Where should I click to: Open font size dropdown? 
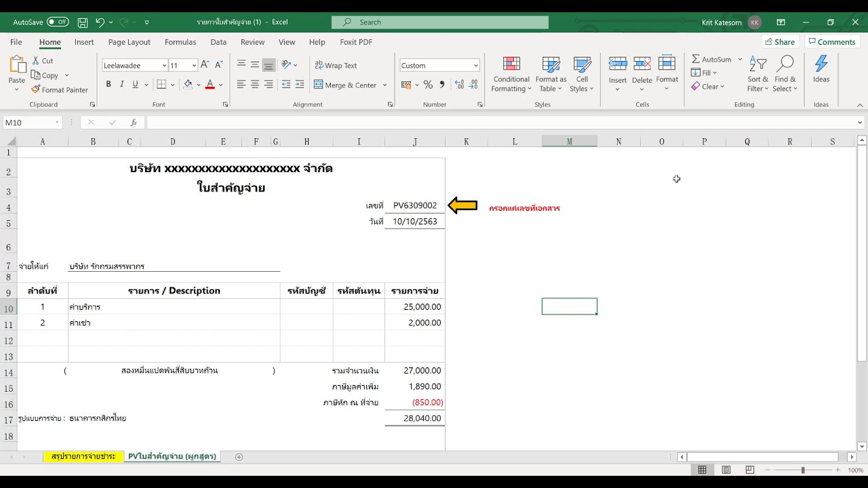[194, 66]
